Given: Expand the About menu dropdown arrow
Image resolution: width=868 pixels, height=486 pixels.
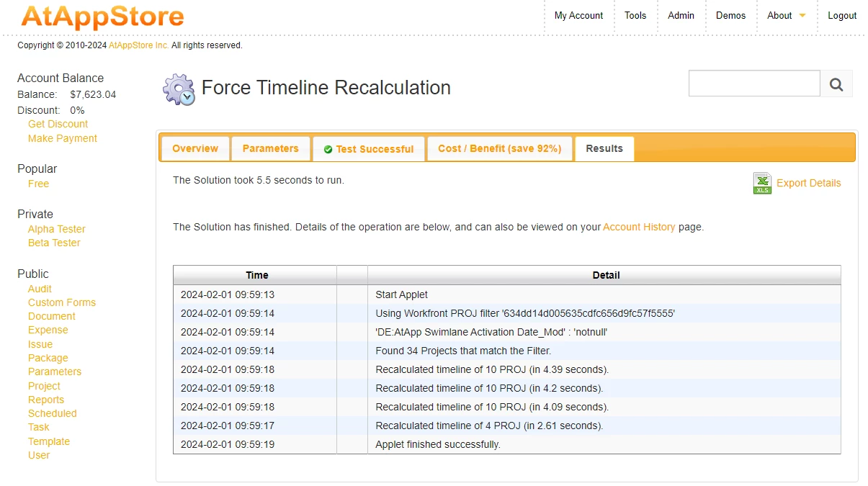Looking at the screenshot, I should point(802,16).
